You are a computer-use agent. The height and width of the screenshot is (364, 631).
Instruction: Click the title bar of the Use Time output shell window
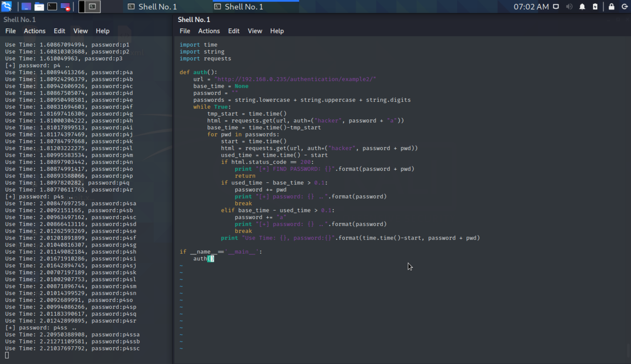tap(86, 19)
